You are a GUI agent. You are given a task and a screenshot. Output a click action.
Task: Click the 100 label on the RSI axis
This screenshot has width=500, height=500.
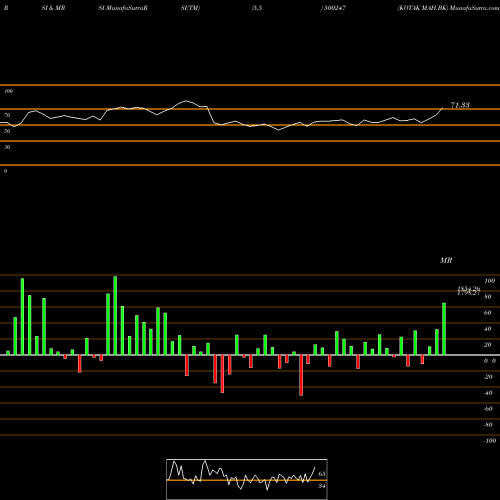(9, 91)
